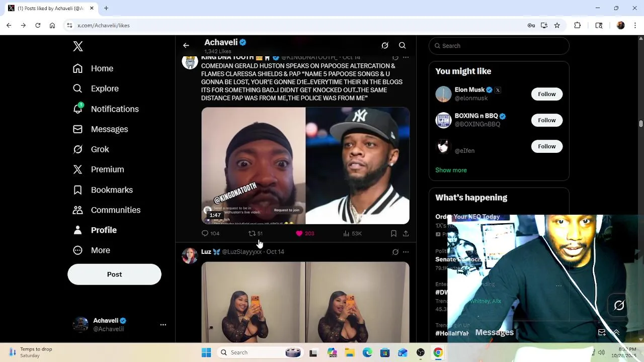The width and height of the screenshot is (644, 362).
Task: Open Messages from the sidebar
Action: point(100,129)
